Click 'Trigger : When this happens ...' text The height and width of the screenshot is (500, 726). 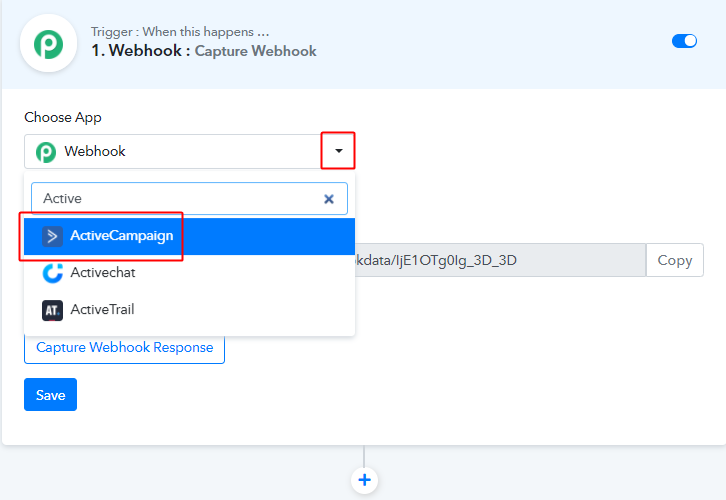[x=180, y=32]
